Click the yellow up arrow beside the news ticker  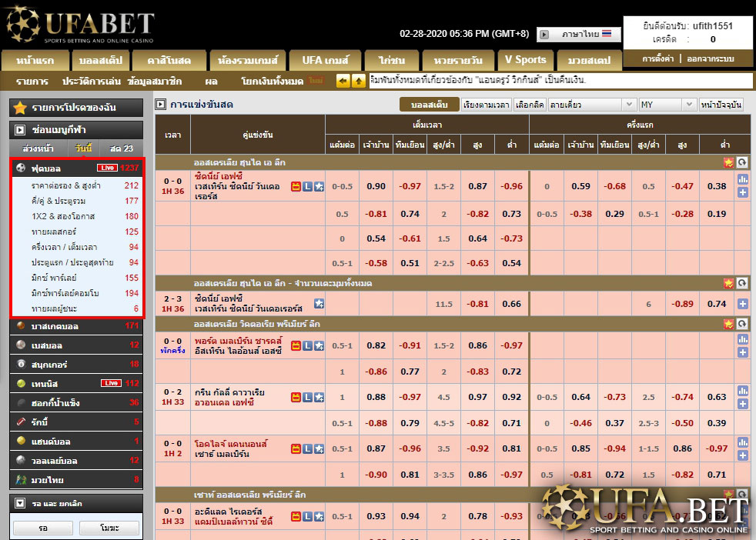tap(358, 81)
